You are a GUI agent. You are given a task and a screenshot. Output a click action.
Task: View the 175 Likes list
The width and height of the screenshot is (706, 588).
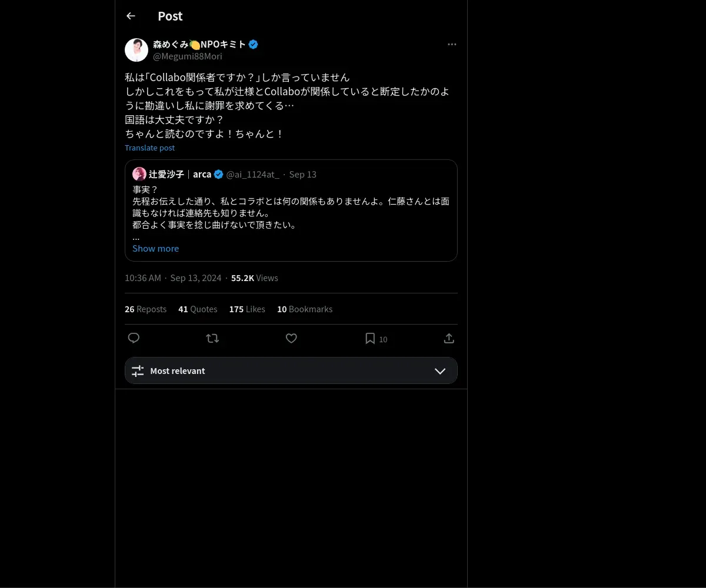[247, 309]
